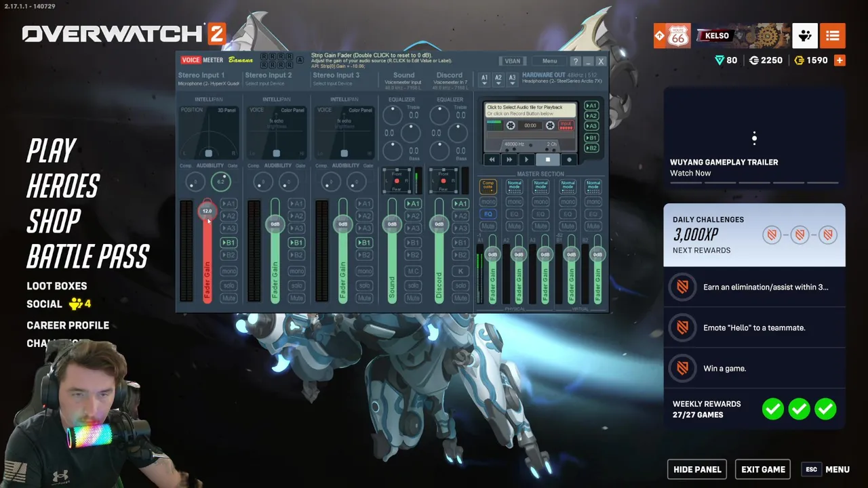Click Stereo Input 1 Intellipan position pad
Screen dimensions: 868x488
(x=208, y=134)
